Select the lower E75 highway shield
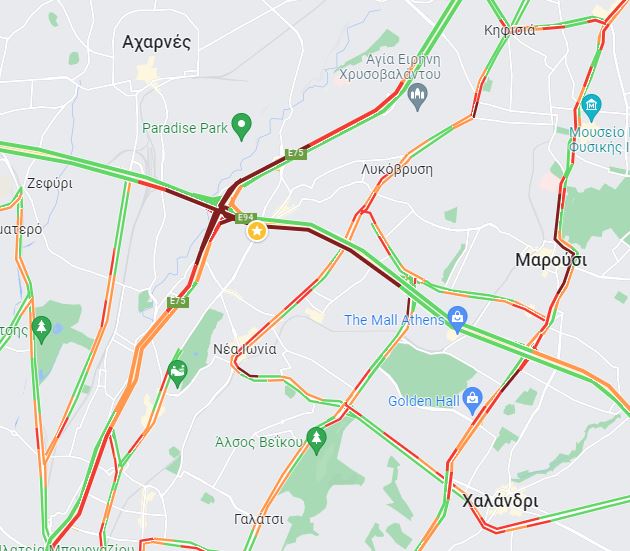This screenshot has height=551, width=630. (x=178, y=301)
